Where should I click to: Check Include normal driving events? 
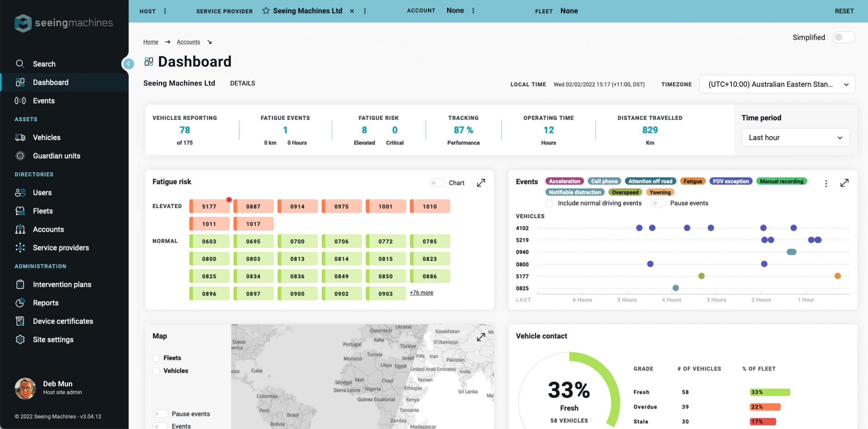(x=549, y=203)
